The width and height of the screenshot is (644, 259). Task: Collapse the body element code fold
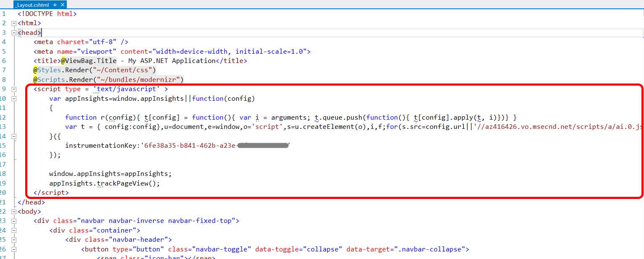13,211
